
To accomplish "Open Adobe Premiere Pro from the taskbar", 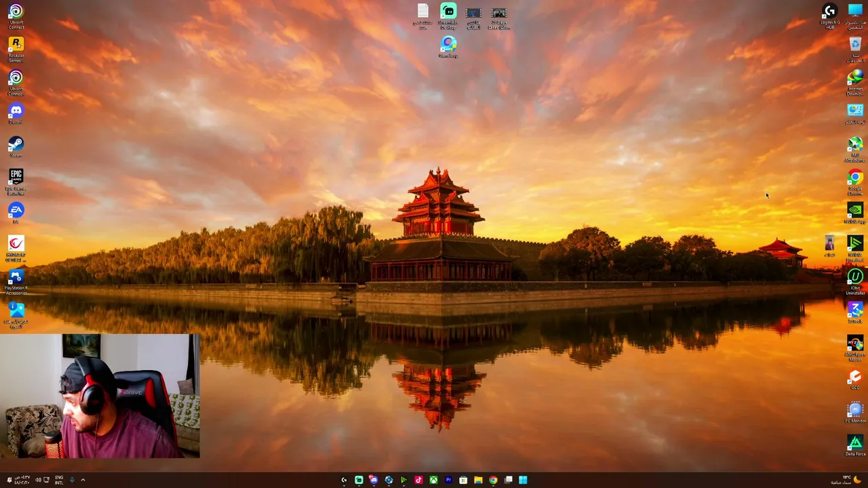I will (448, 480).
